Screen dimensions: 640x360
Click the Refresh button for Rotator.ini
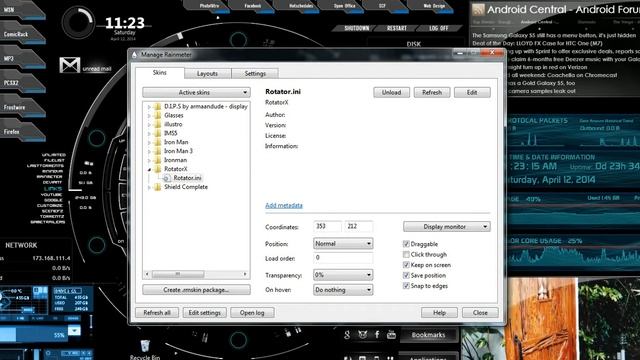pyautogui.click(x=432, y=93)
